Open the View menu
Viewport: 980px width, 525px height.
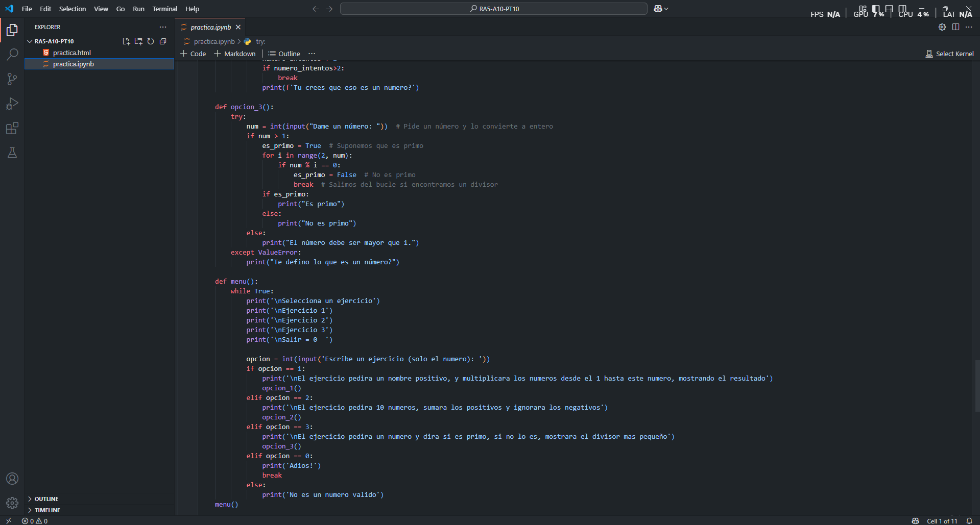tap(101, 9)
